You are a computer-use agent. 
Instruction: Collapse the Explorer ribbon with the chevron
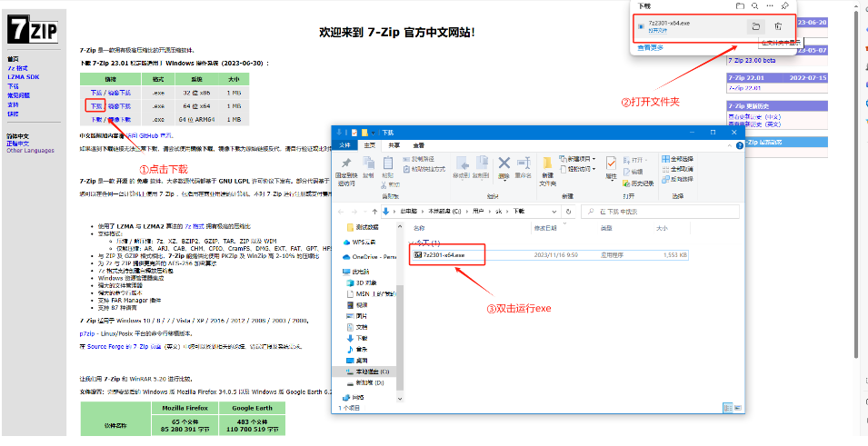pyautogui.click(x=732, y=145)
